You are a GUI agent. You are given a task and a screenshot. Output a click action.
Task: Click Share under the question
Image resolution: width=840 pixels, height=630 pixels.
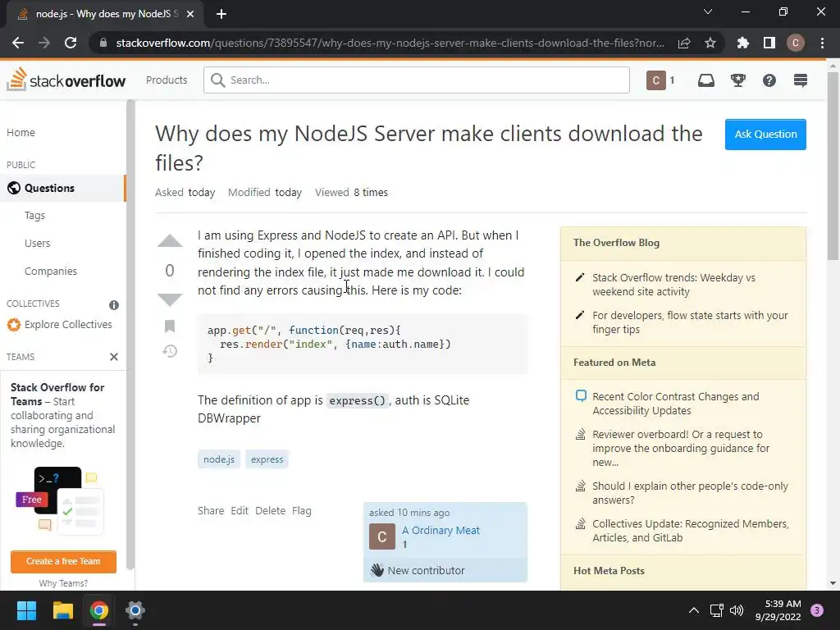pyautogui.click(x=211, y=510)
